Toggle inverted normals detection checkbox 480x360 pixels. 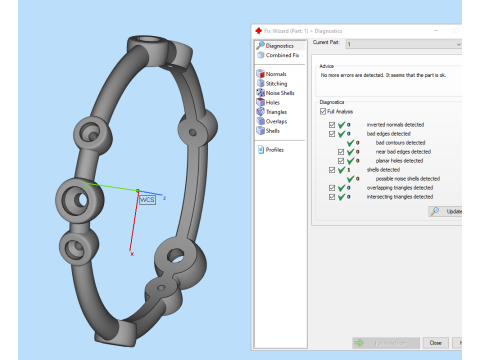[x=332, y=125]
